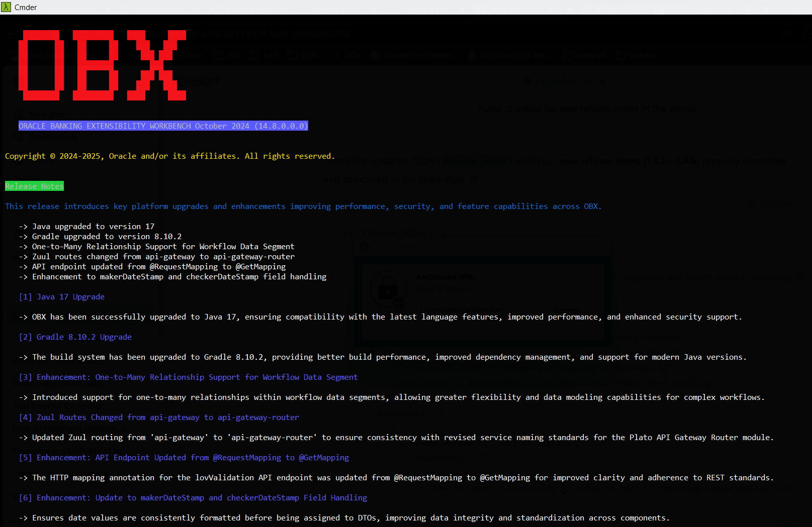Open the "OBRC" bookmark folder in the background browser

(x=305, y=55)
